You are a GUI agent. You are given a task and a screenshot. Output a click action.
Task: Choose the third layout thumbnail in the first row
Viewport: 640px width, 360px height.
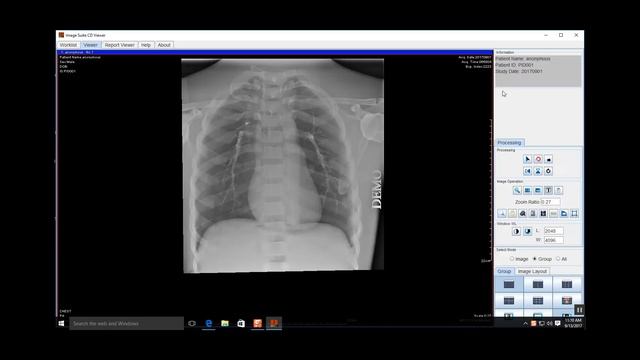pos(567,284)
